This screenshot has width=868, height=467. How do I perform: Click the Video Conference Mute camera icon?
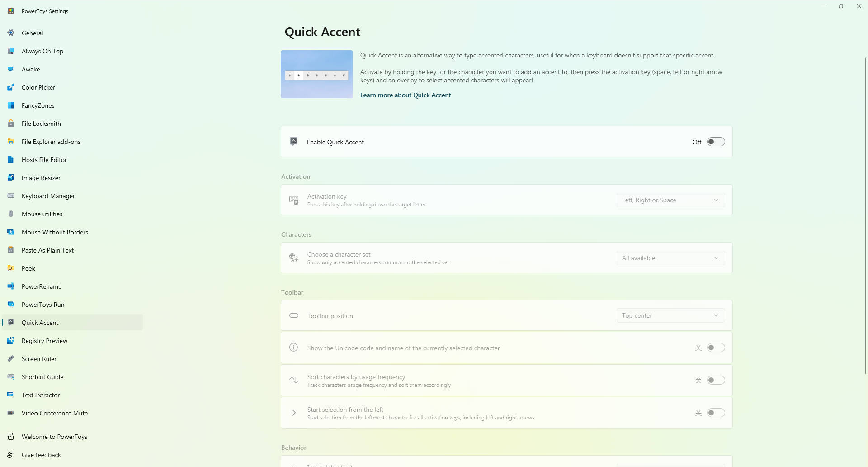pyautogui.click(x=11, y=413)
